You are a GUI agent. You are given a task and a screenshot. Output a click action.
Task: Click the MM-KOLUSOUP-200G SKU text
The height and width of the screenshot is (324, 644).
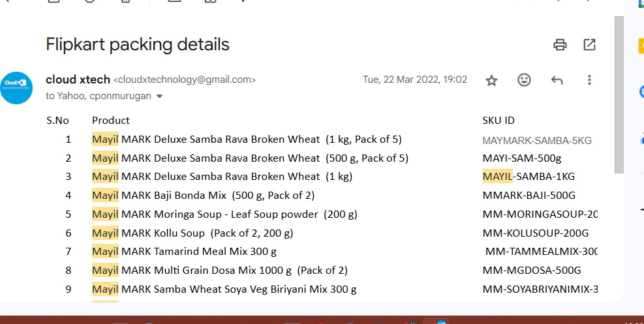click(x=535, y=233)
